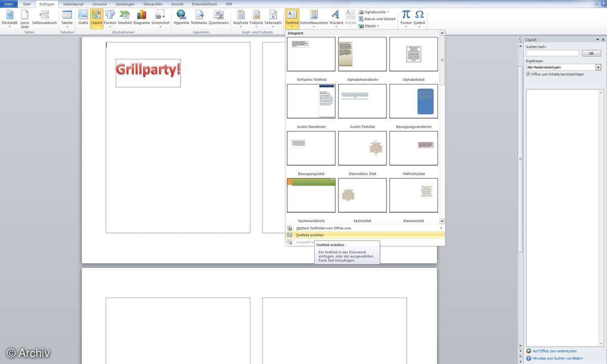Choose Textfeld erstellen menu entry
607x364 pixels.
pyautogui.click(x=365, y=235)
